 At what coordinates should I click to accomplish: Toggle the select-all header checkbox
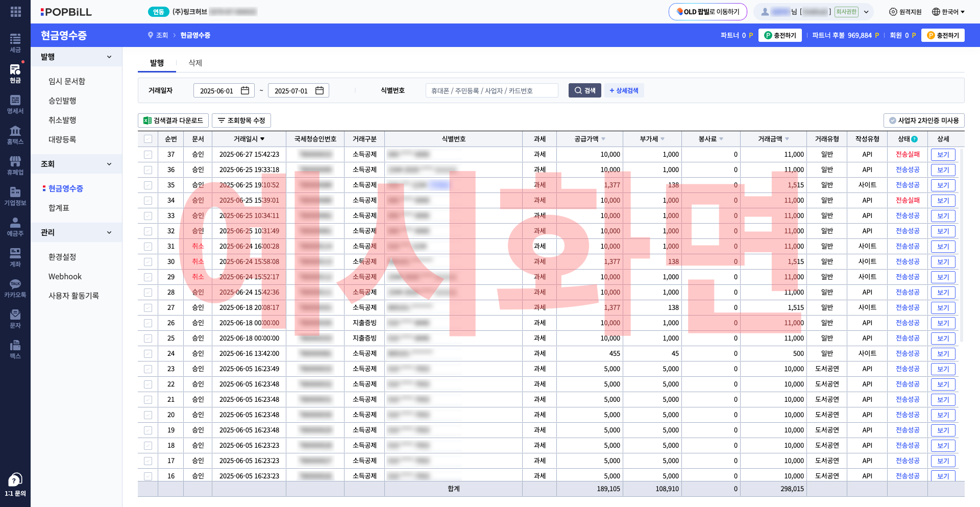[x=148, y=139]
